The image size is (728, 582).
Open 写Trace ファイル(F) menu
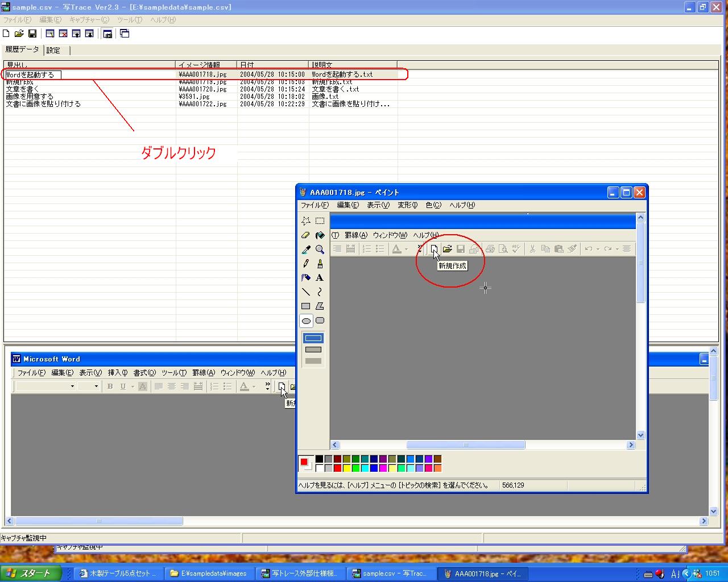[x=18, y=20]
